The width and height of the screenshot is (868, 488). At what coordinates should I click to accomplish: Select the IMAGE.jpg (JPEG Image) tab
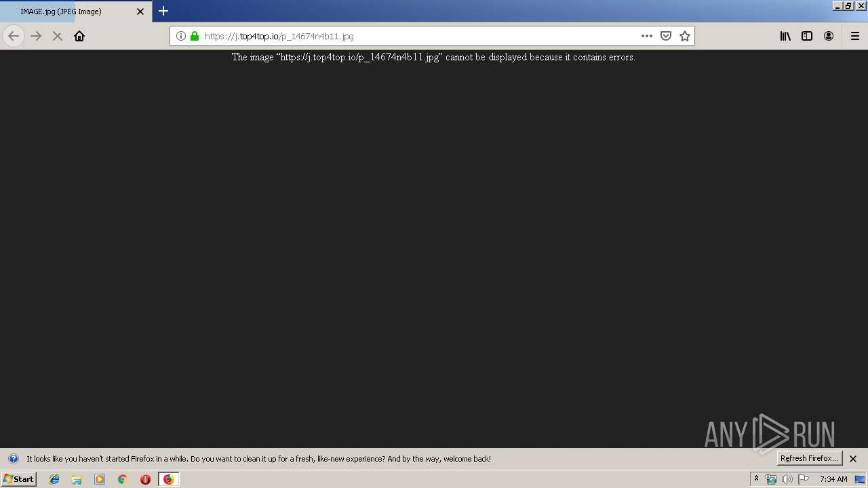point(76,12)
